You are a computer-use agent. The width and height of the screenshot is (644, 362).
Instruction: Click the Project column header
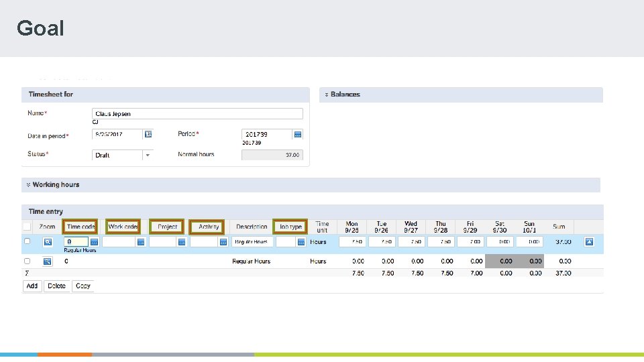(167, 227)
